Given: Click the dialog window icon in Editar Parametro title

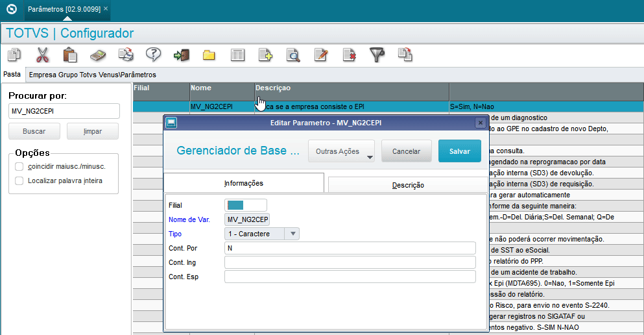Looking at the screenshot, I should [171, 123].
